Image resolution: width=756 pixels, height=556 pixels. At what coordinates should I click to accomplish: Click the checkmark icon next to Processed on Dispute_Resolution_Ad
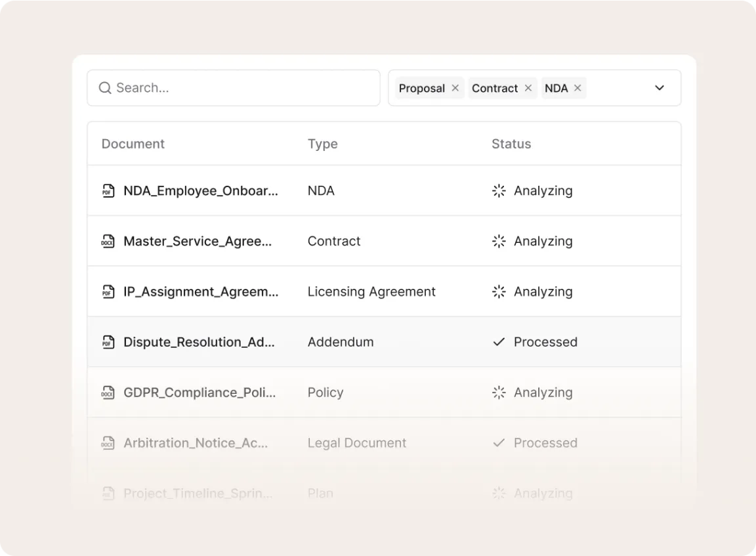pos(499,342)
